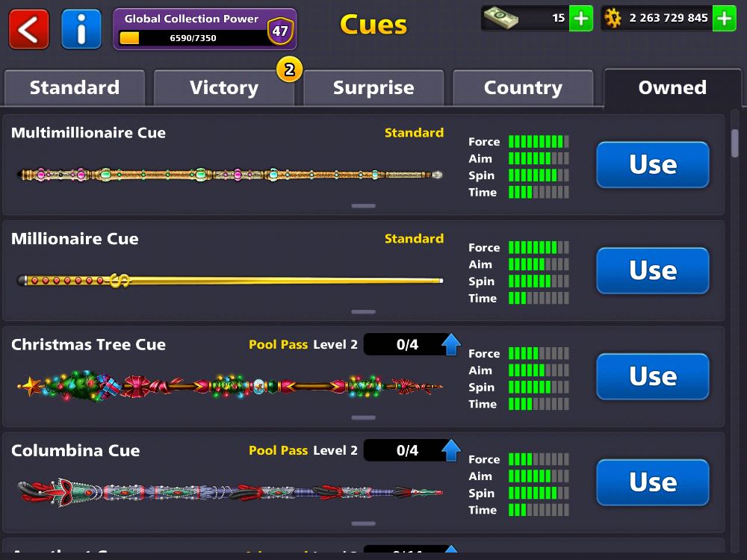Image resolution: width=747 pixels, height=560 pixels.
Task: Use the Christmas Tree Cue
Action: (x=653, y=376)
